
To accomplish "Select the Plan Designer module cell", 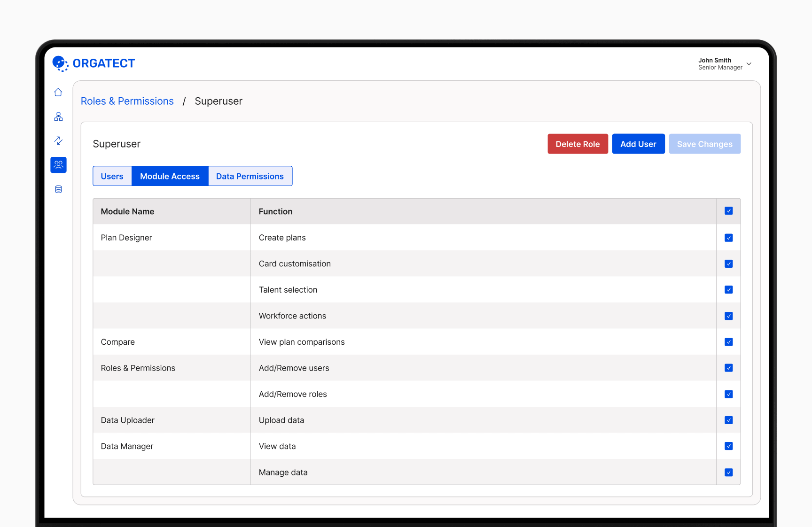I will (x=172, y=237).
